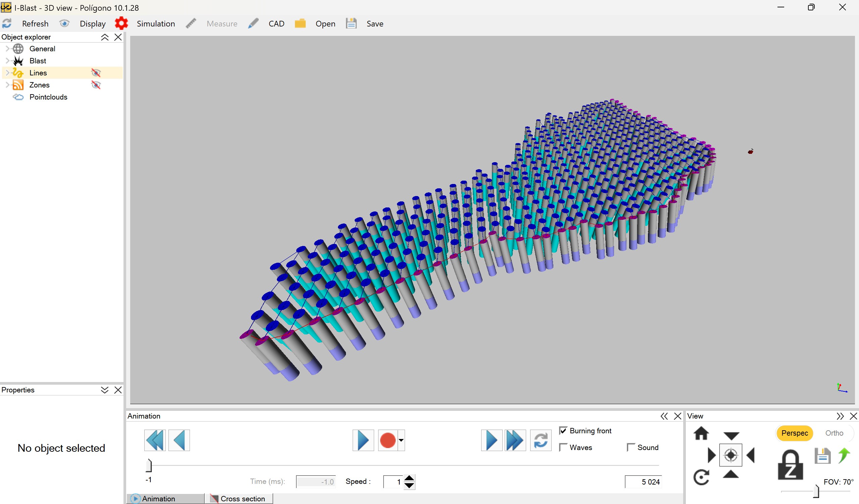Click the Display button in the toolbar
Viewport: 859px width, 504px height.
(92, 23)
